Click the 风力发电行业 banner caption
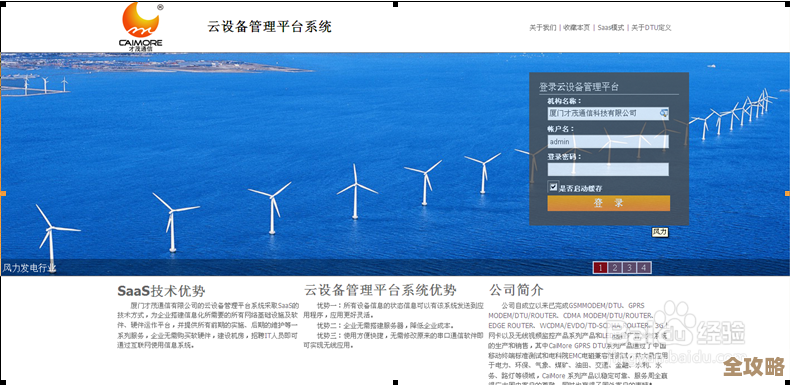 pyautogui.click(x=30, y=268)
